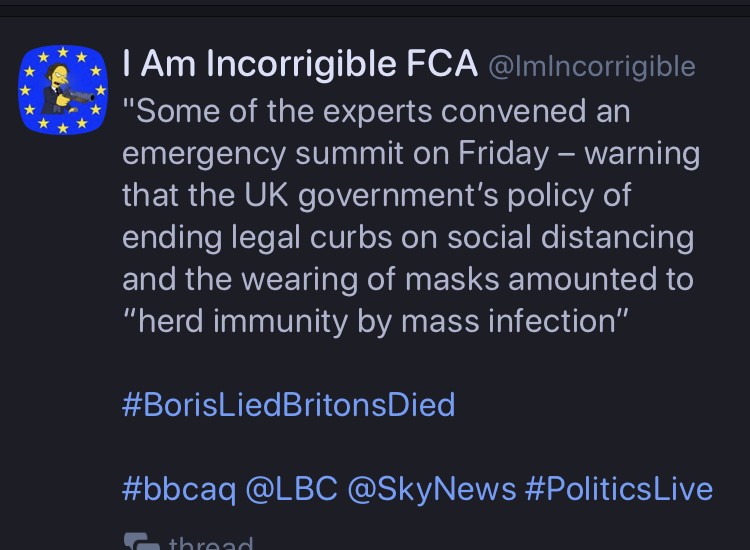Open the @ImIncorrigible handle
The image size is (750, 550).
[x=590, y=67]
